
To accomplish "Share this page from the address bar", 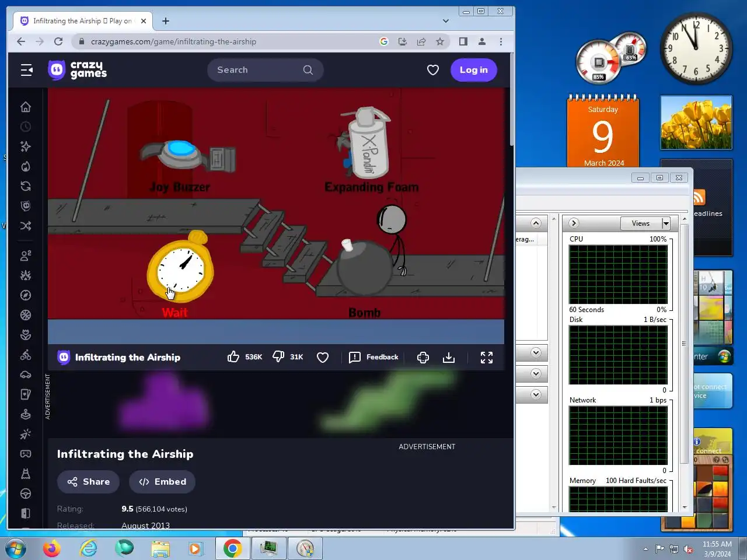I will [421, 41].
